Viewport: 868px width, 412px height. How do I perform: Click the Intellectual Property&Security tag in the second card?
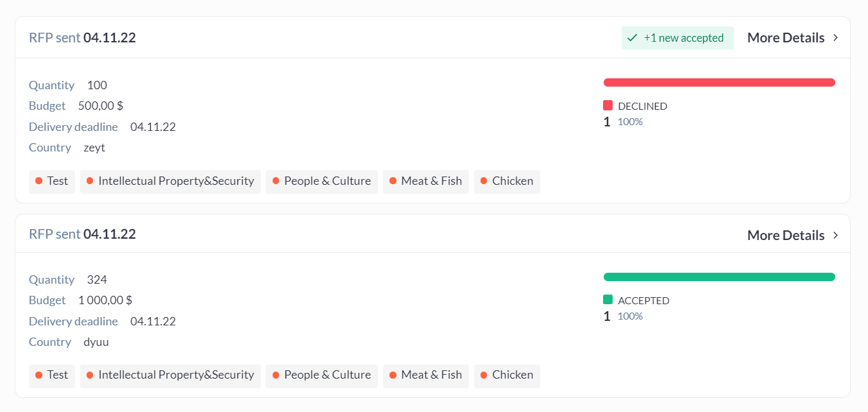(171, 375)
